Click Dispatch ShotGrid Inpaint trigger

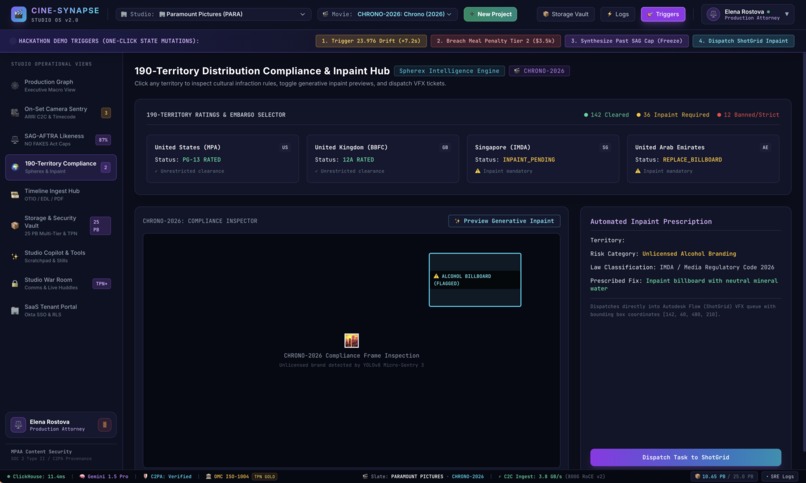[743, 41]
